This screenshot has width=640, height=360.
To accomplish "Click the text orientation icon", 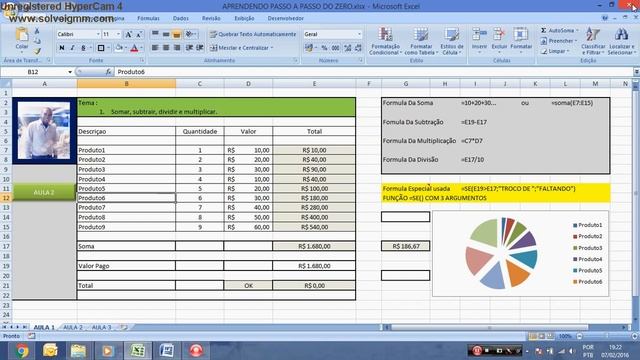I will 189,34.
